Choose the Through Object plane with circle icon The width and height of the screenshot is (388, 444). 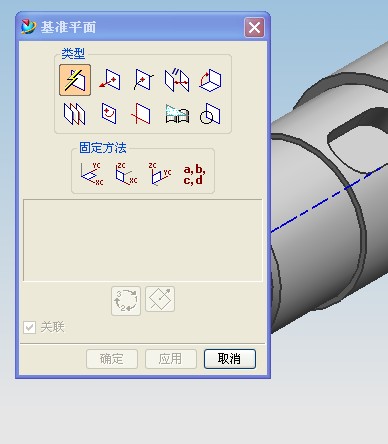(x=210, y=114)
